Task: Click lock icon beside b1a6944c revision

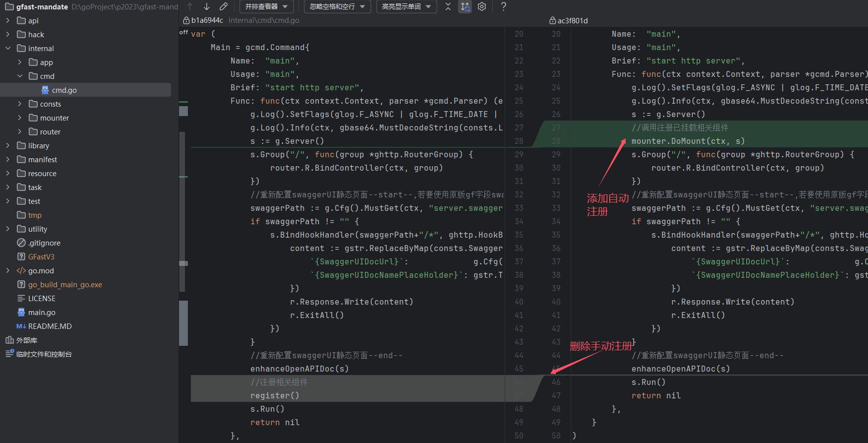Action: click(186, 20)
